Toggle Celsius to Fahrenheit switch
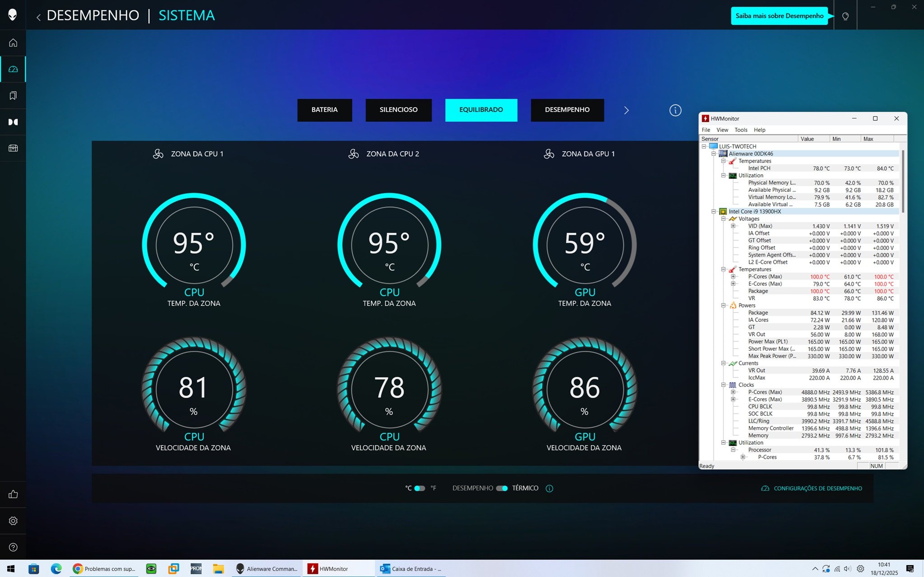The image size is (924, 577). (x=420, y=488)
